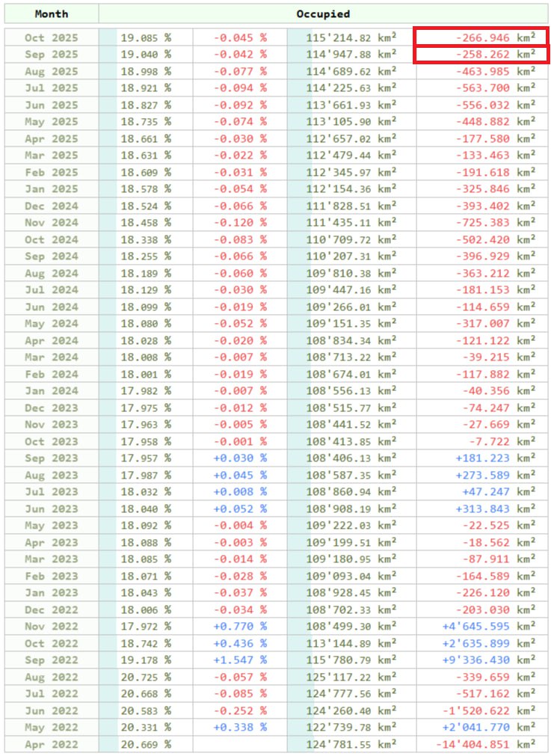This screenshot has height=756, width=551.
Task: Click the 124'781.55 km² area cell
Action: pos(351,744)
